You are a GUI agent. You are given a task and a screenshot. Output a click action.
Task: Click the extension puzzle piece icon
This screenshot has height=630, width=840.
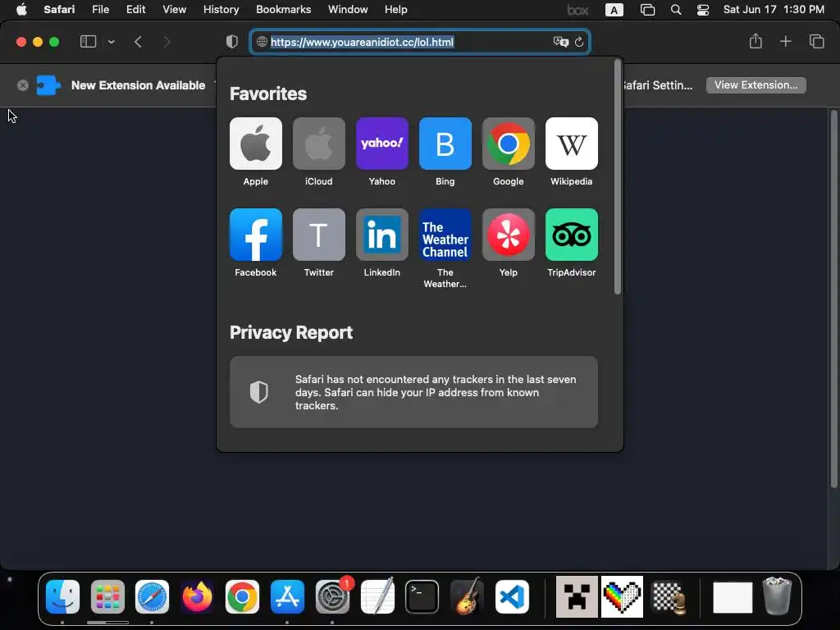(48, 85)
